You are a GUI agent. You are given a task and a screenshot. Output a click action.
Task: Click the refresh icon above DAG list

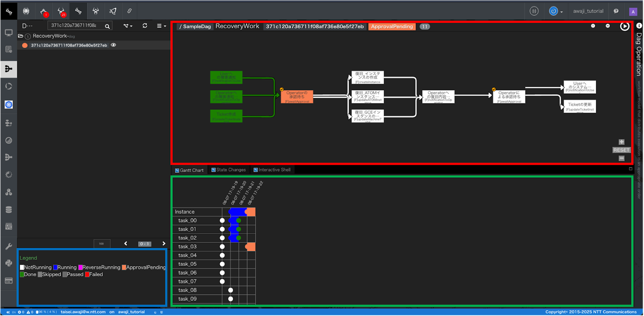[x=145, y=26]
